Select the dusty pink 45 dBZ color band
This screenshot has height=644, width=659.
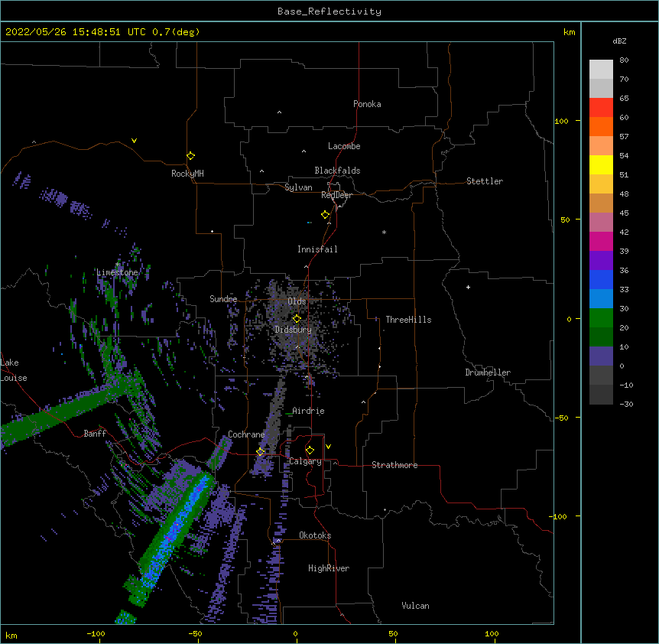[601, 223]
